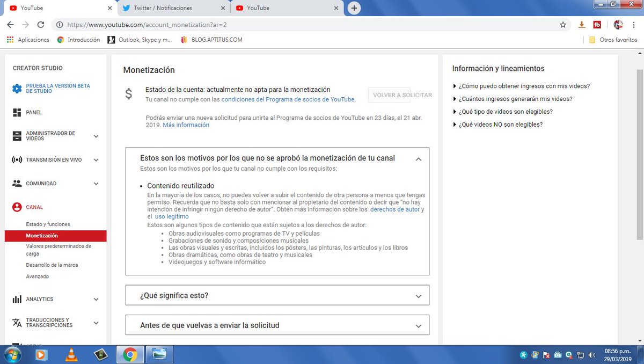Open the Chrome profile avatar
This screenshot has width=644, height=364.
618,25
